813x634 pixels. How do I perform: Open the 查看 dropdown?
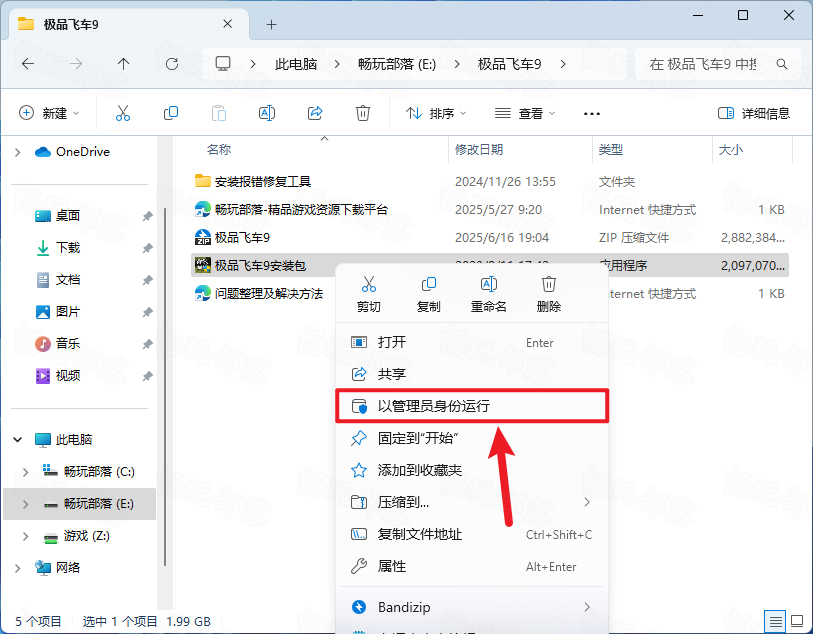click(525, 113)
